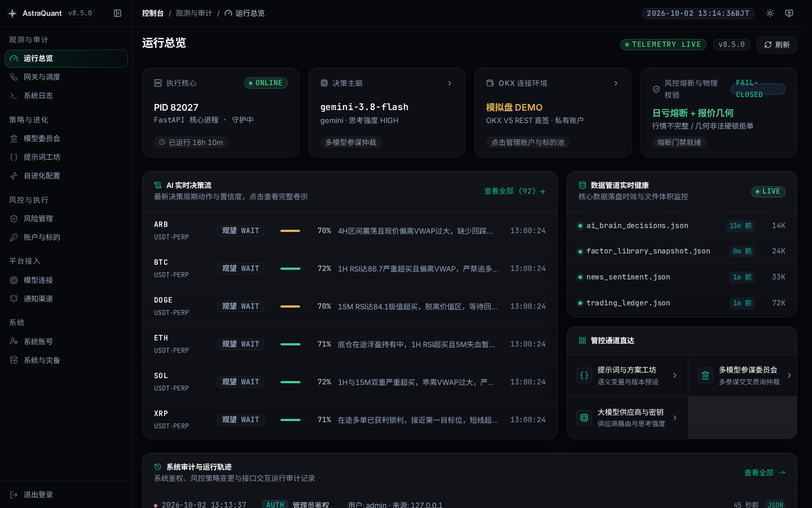Click the 数据管道实时健康 database icon

582,185
